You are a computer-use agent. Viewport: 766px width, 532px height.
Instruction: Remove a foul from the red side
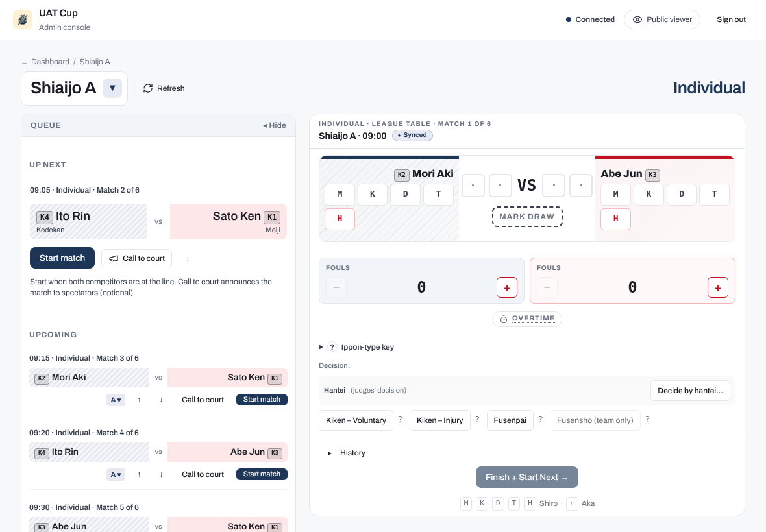point(547,287)
